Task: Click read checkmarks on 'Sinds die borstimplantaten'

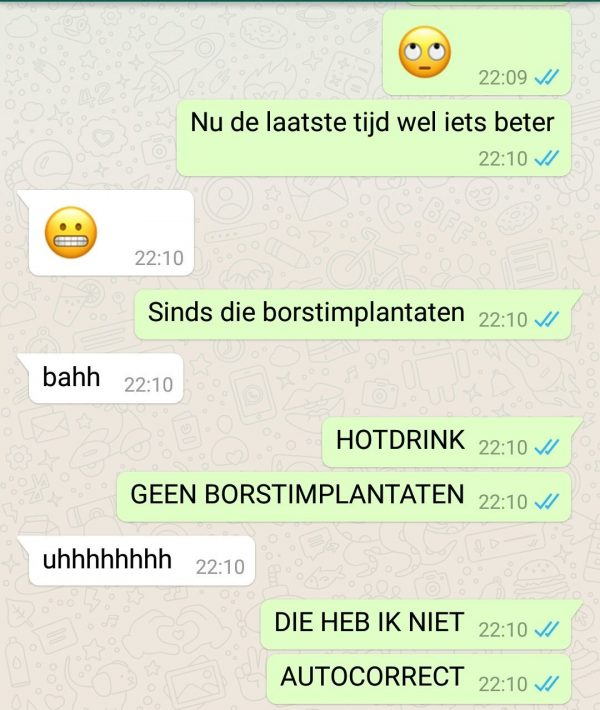Action: pyautogui.click(x=547, y=320)
